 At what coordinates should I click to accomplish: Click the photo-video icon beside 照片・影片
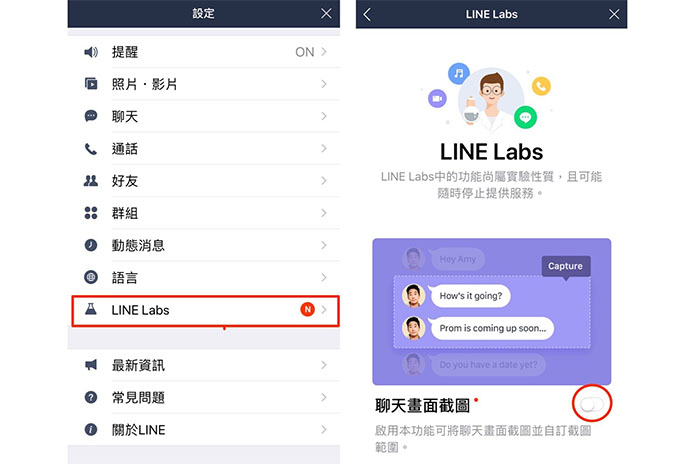[x=91, y=84]
